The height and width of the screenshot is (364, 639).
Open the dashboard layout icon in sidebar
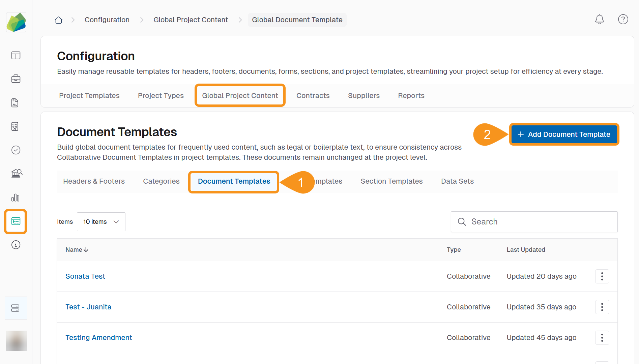tap(16, 55)
